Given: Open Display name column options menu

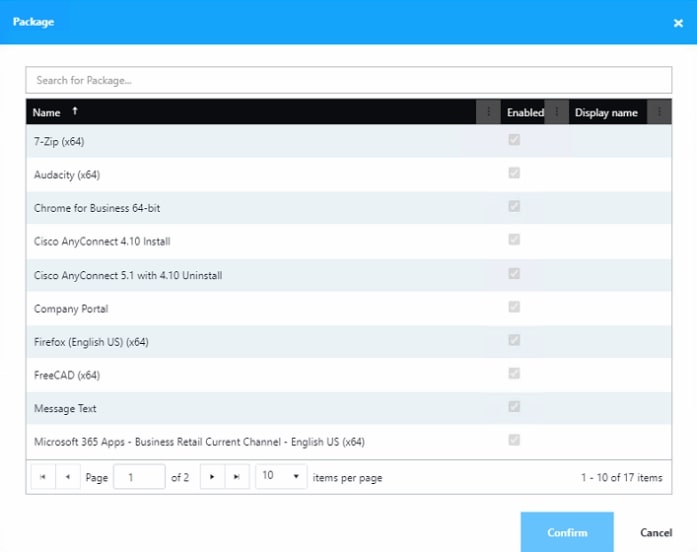Looking at the screenshot, I should [x=659, y=112].
